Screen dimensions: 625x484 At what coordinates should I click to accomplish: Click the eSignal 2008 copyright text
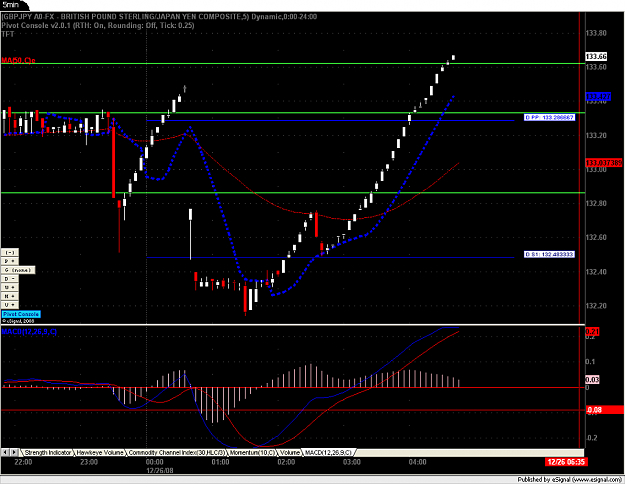(18, 321)
